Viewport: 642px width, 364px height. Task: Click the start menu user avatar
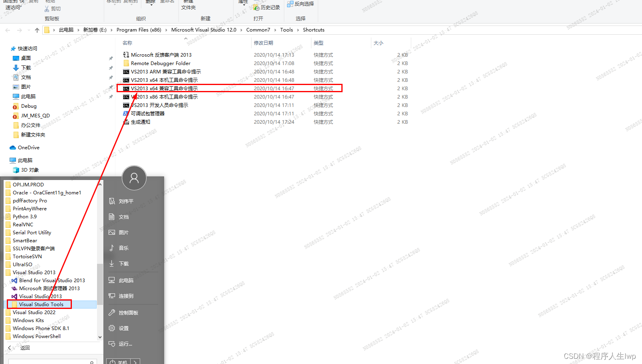134,178
